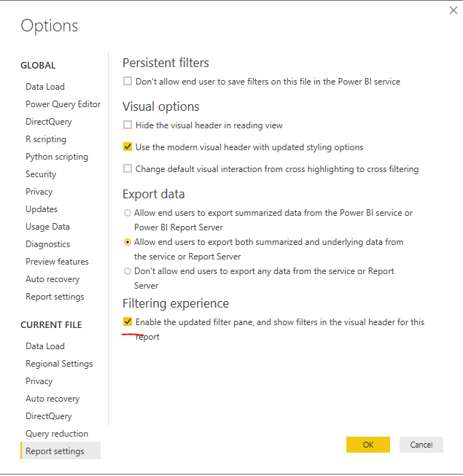Open Current File Auto recovery settings
This screenshot has height=476, width=463.
52,399
